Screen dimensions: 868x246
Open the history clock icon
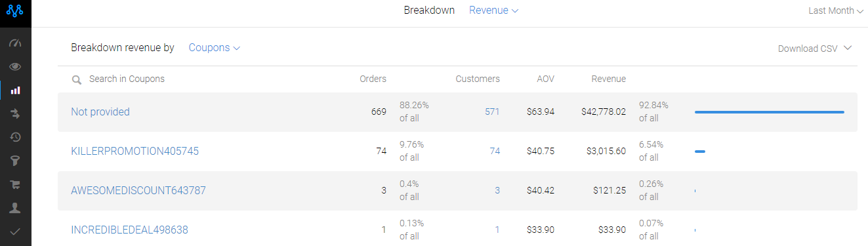(15, 137)
